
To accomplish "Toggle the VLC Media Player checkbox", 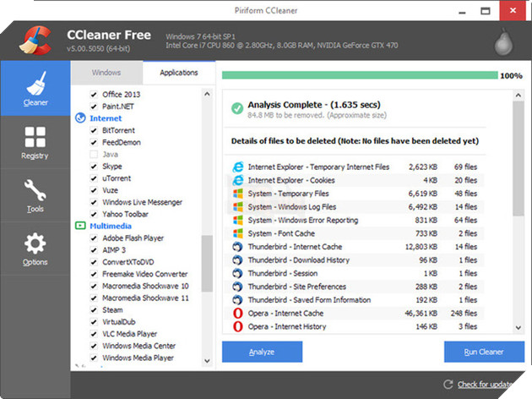I will [x=94, y=334].
